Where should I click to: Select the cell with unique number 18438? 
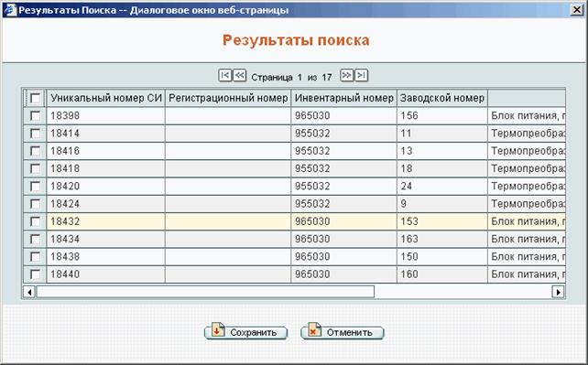pyautogui.click(x=105, y=256)
